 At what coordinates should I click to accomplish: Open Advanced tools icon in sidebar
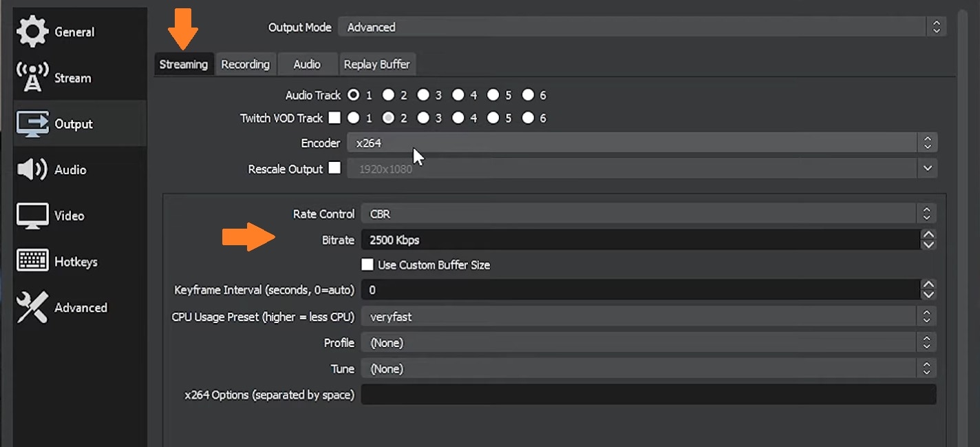[32, 307]
